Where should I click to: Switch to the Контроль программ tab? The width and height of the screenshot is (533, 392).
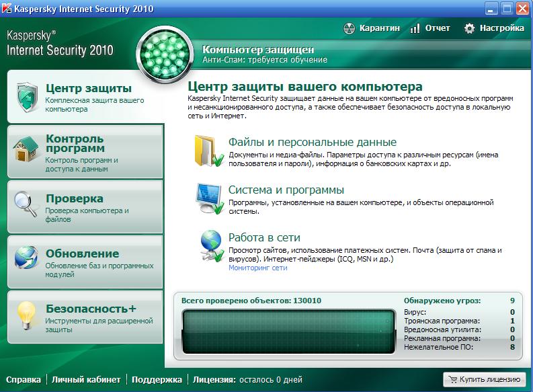(85, 152)
